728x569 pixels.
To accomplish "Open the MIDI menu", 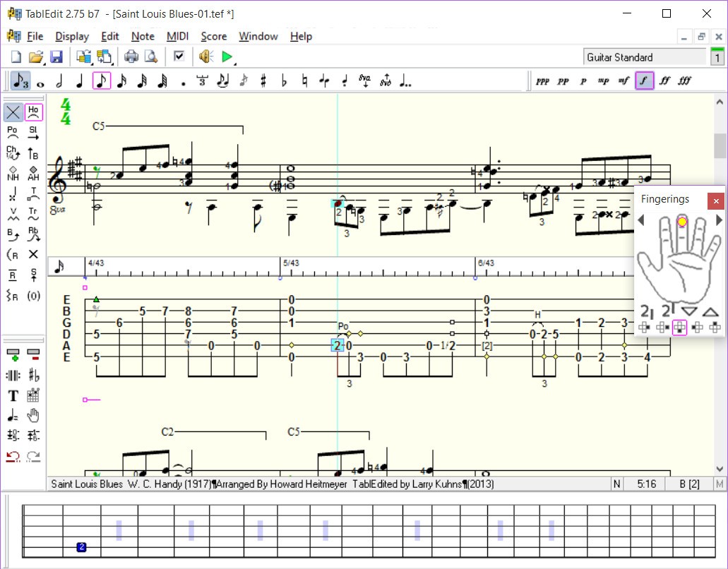I will (177, 36).
